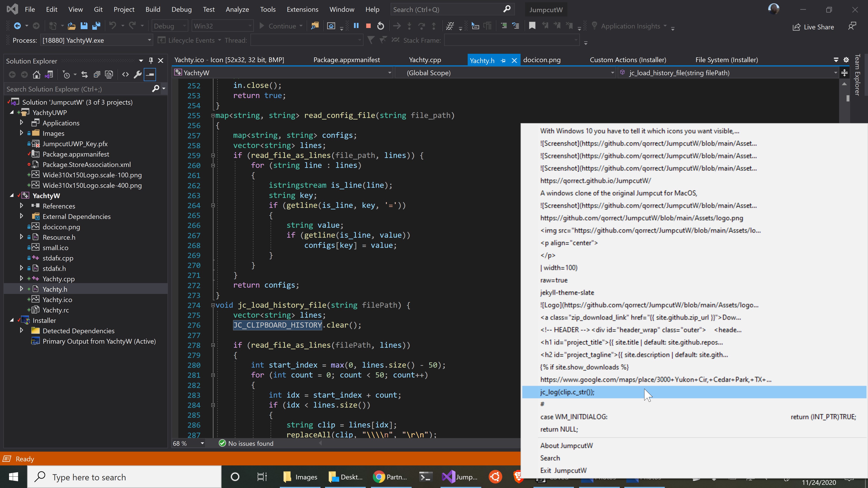This screenshot has width=868, height=488.
Task: Toggle Solution Explorer auto-hide pin
Action: [151, 61]
